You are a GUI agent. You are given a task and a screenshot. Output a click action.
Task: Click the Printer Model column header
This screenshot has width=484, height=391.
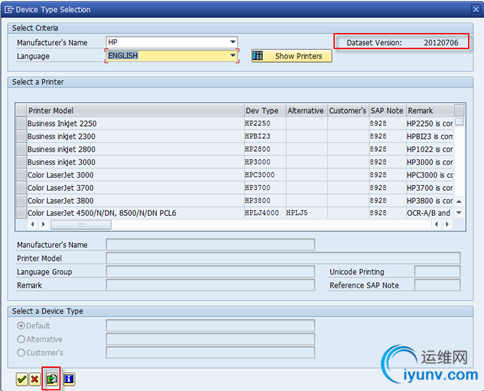coord(135,110)
